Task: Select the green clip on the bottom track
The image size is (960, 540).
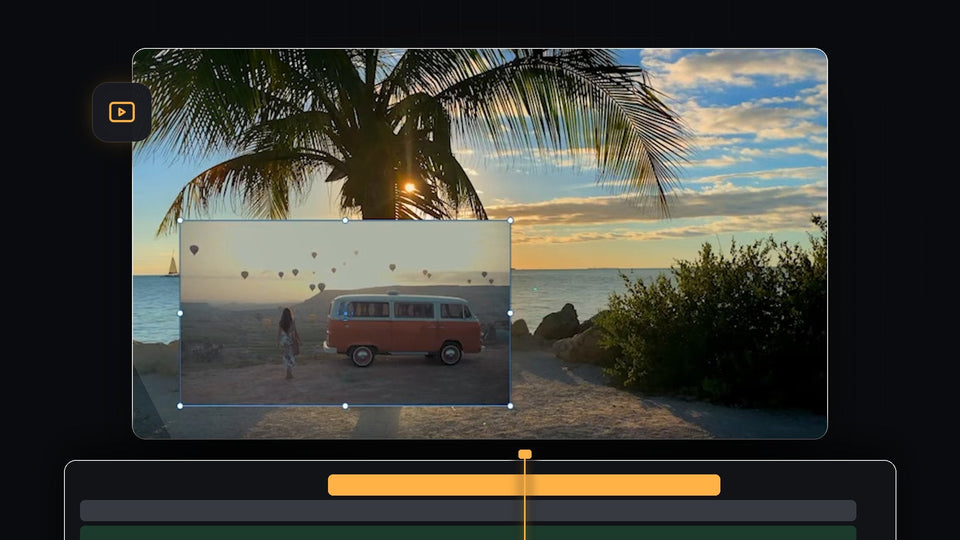Action: [468, 533]
